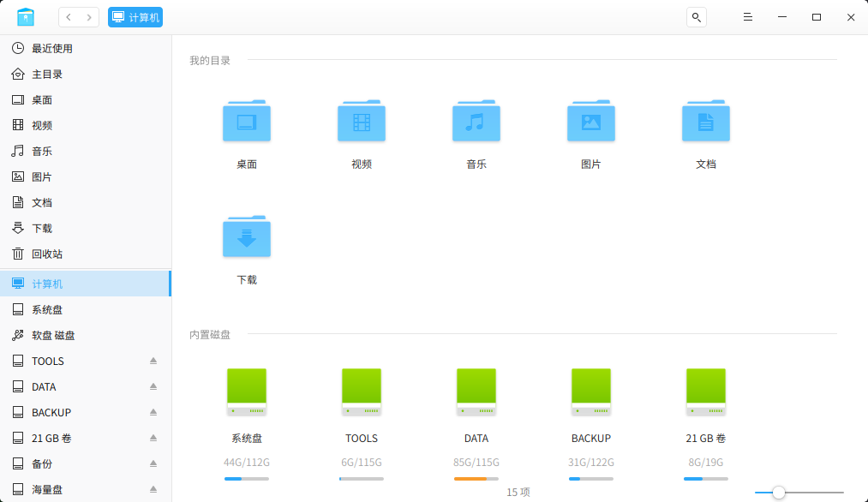Click the search magnifier icon

697,17
